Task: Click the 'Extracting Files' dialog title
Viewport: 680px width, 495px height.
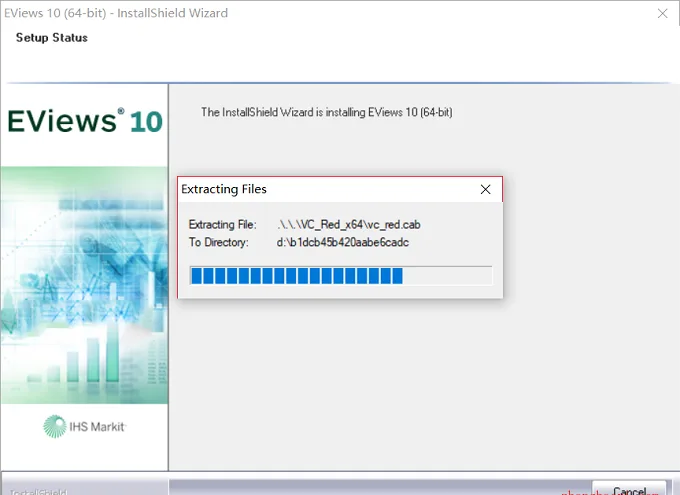Action: (224, 189)
